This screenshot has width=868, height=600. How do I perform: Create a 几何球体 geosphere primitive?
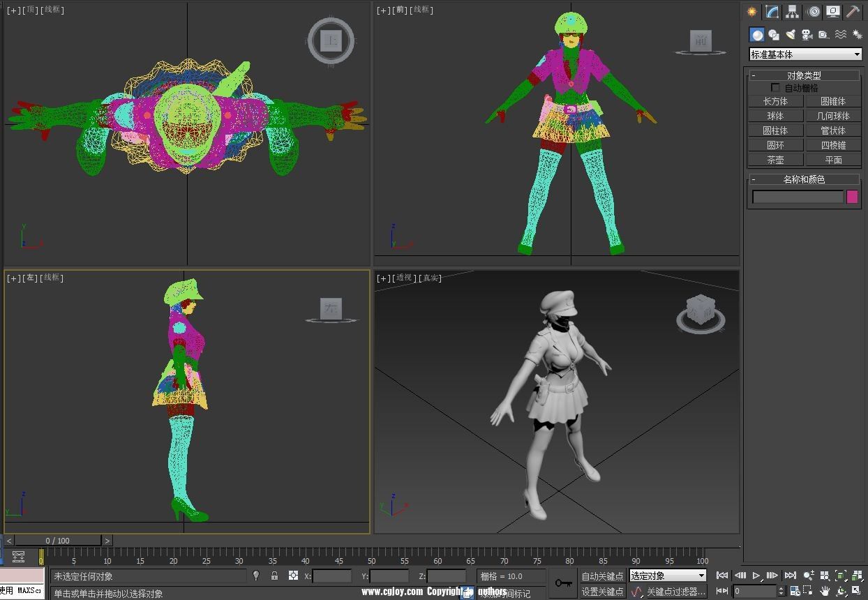[833, 116]
